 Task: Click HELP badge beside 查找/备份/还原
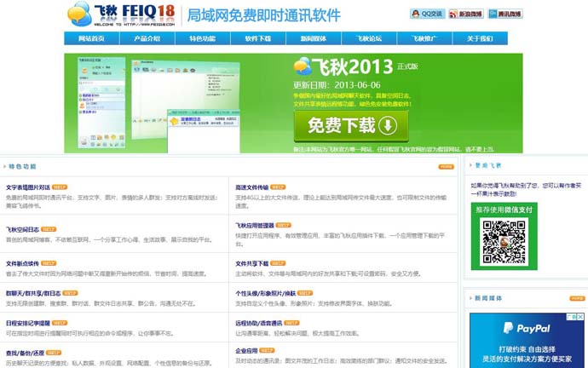(54, 353)
